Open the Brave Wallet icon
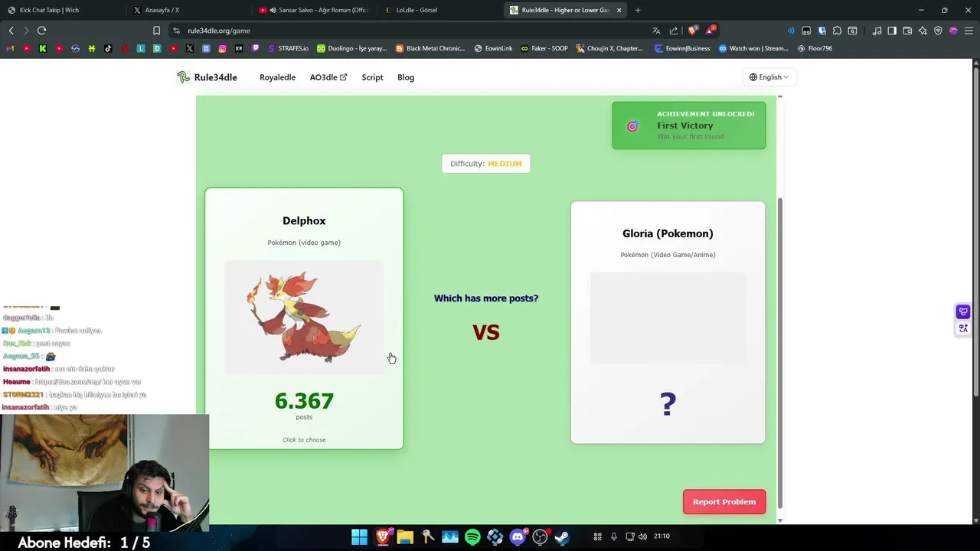The image size is (980, 551). [907, 31]
